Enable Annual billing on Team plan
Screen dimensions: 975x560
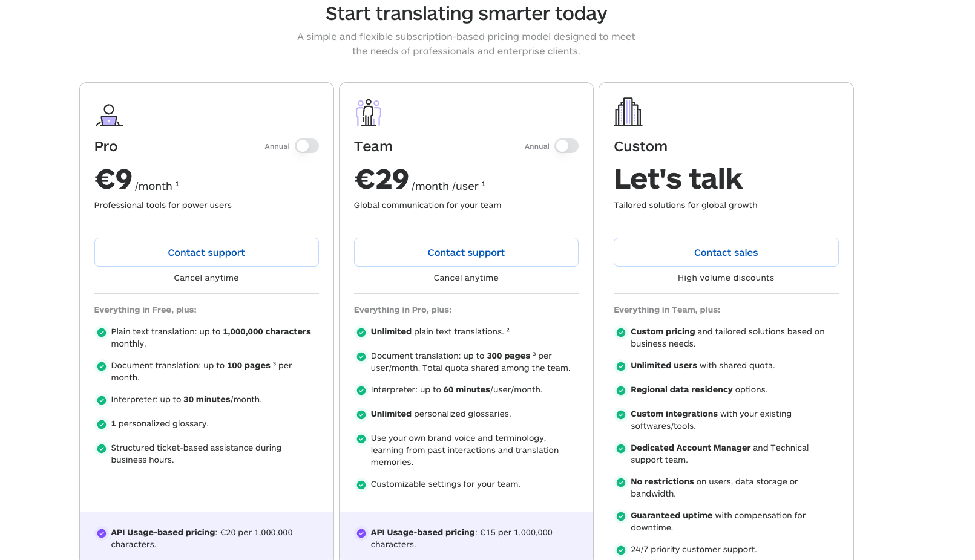[566, 146]
